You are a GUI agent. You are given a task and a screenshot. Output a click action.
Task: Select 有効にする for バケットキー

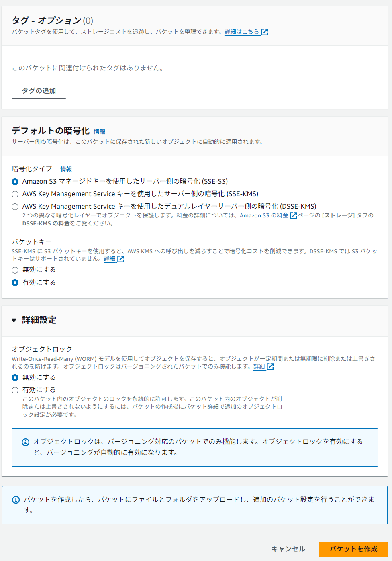(15, 283)
